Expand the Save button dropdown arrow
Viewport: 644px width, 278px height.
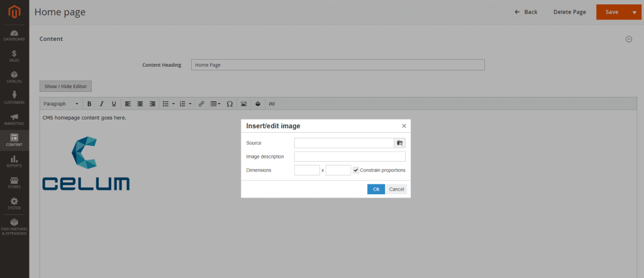coord(634,12)
